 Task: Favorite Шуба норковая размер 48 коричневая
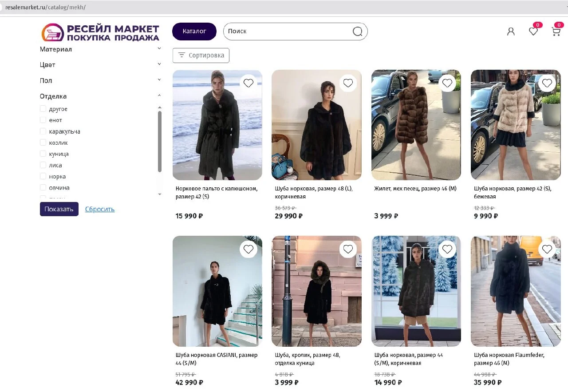tap(348, 83)
